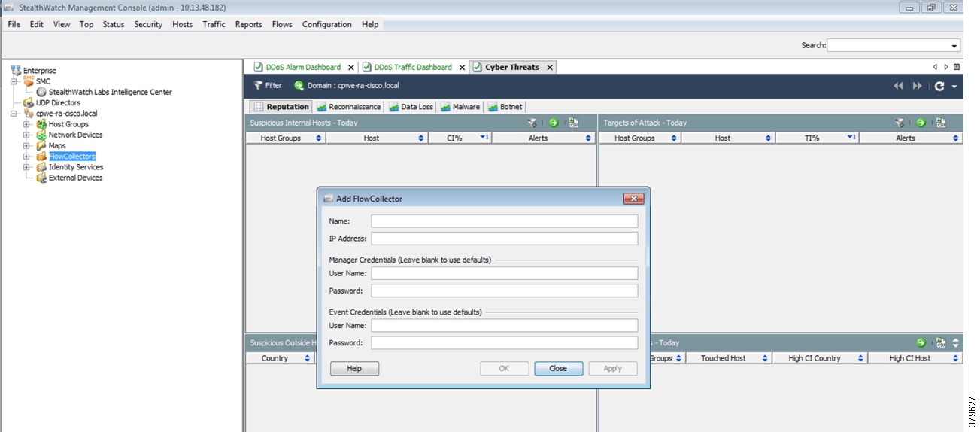Close Add FlowCollector dialog with red X

[x=633, y=199]
